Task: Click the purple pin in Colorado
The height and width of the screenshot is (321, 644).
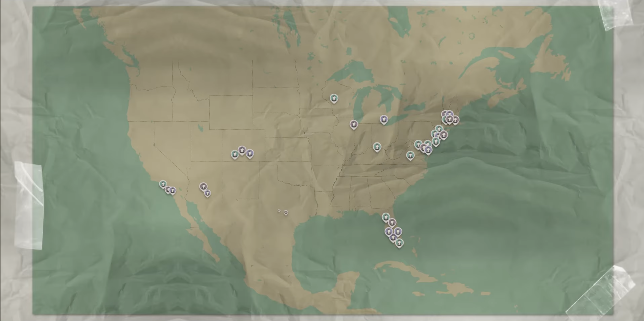Action: tap(249, 153)
